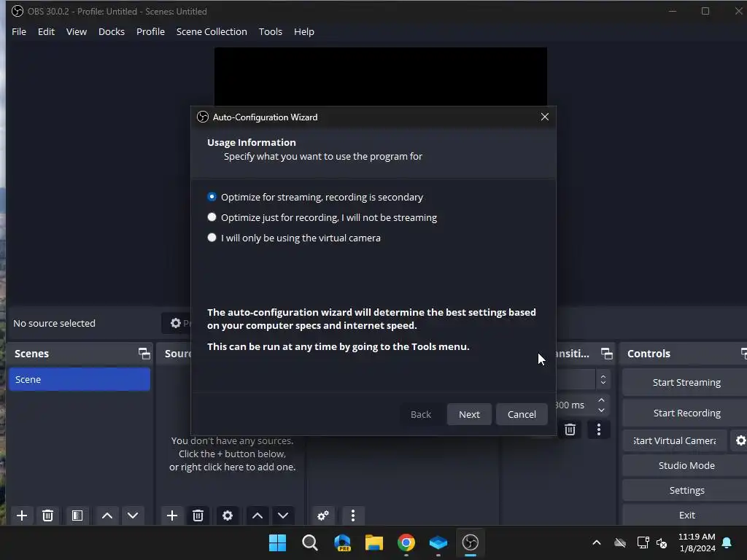Viewport: 747px width, 560px height.
Task: Open the Tools menu
Action: coord(270,31)
